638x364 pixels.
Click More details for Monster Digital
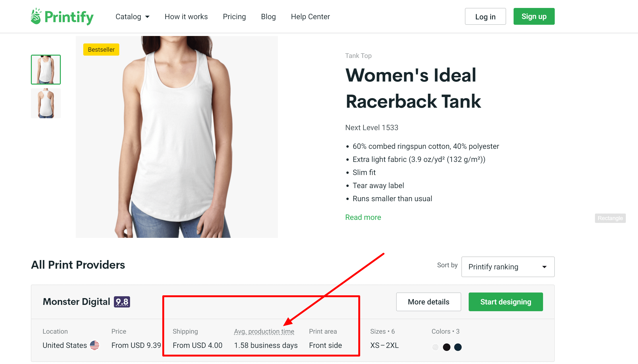(428, 302)
